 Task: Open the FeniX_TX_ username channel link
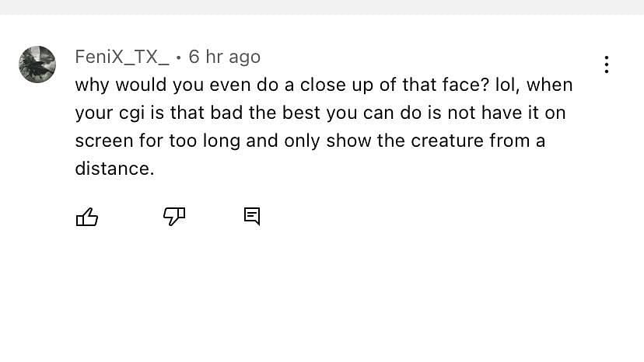(x=122, y=57)
